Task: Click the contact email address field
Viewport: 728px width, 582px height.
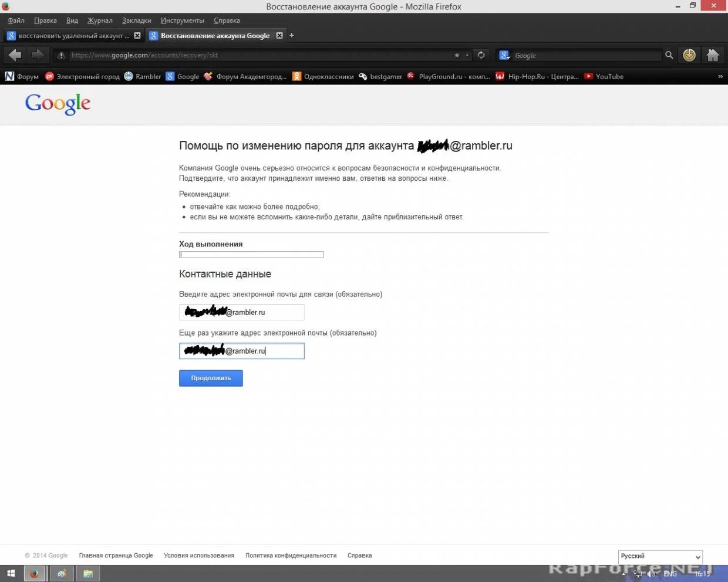Action: [x=242, y=312]
